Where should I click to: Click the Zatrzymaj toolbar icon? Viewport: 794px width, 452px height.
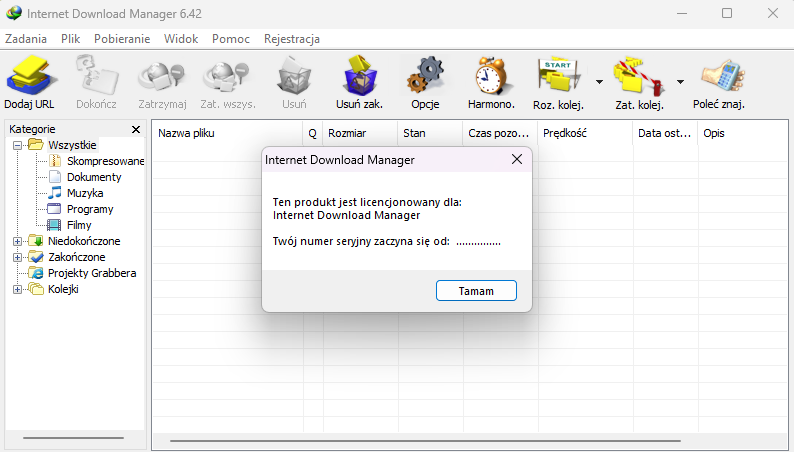coord(162,76)
